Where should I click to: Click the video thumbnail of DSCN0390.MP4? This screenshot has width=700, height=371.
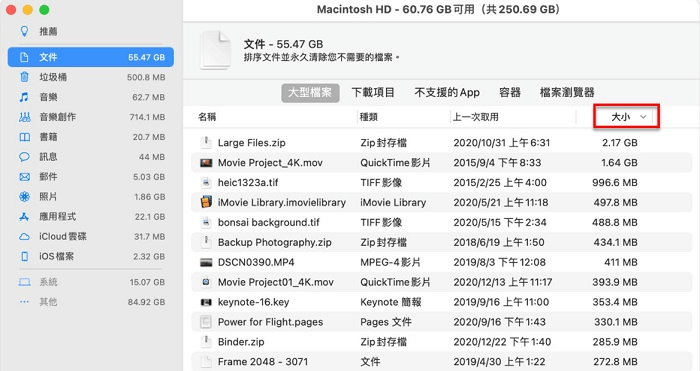[206, 262]
